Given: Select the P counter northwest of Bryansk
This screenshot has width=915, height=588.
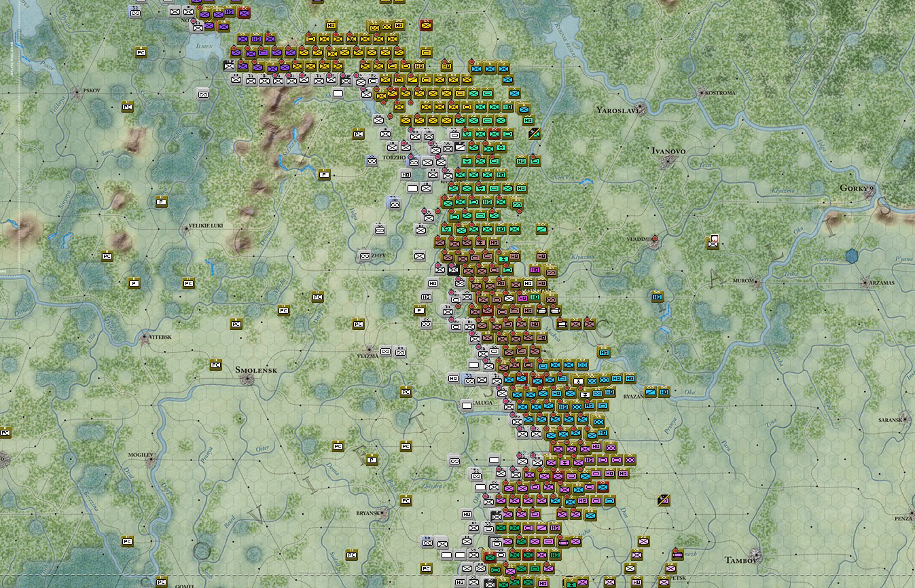Looking at the screenshot, I should point(372,460).
